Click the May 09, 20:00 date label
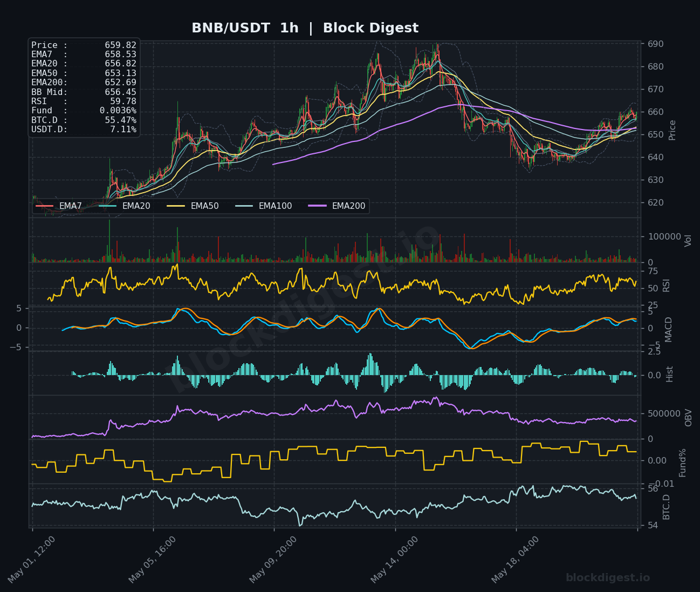The height and width of the screenshot is (592, 700). pyautogui.click(x=273, y=560)
